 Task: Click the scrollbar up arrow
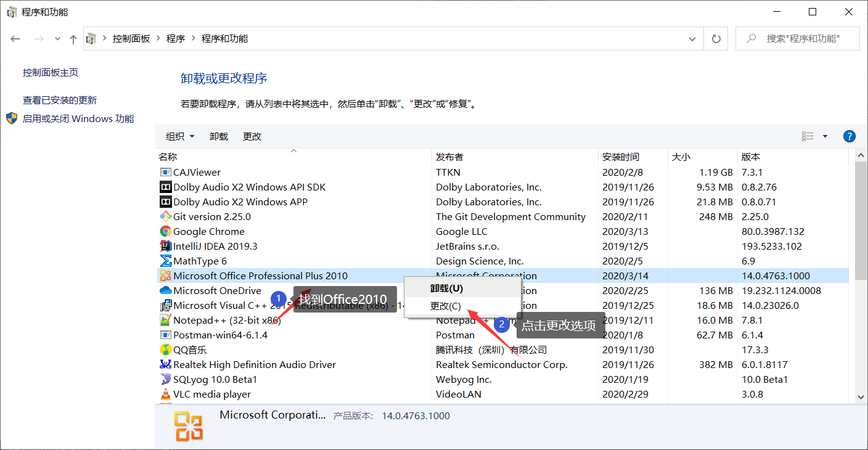(861, 155)
